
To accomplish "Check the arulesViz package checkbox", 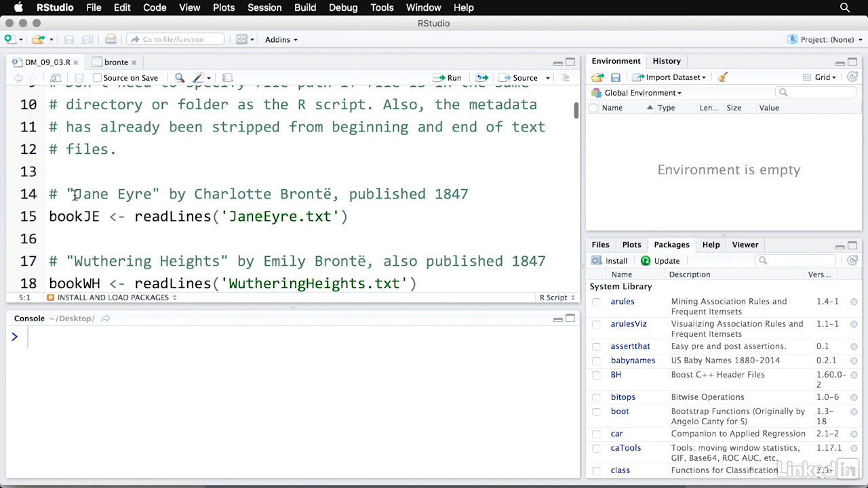I will [x=596, y=325].
